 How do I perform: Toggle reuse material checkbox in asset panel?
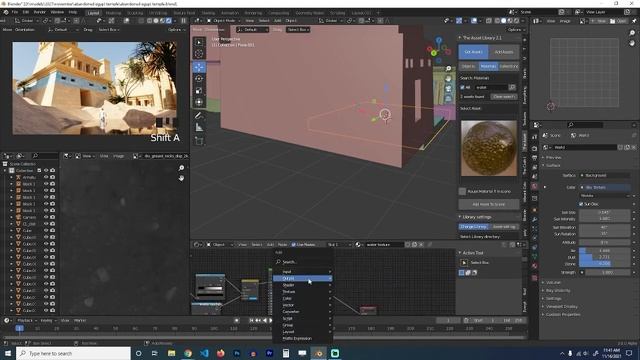click(462, 191)
